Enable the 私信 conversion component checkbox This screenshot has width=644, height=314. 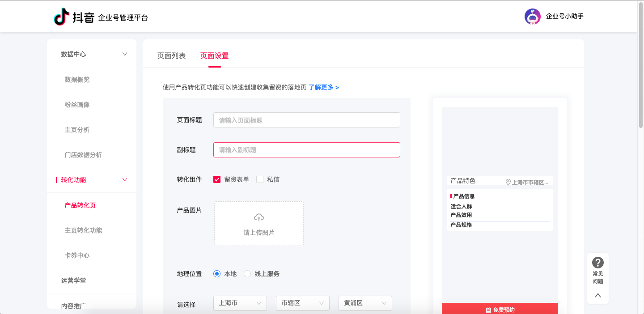pos(259,179)
